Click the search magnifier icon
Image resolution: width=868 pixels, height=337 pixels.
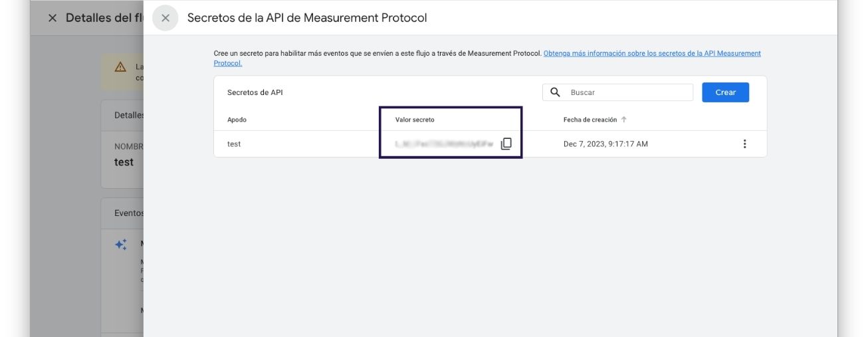556,92
